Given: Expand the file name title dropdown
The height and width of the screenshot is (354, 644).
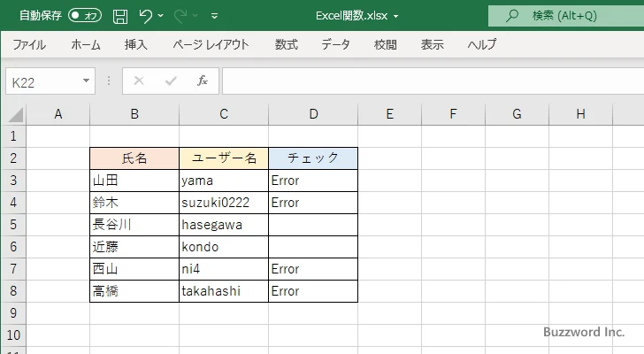Looking at the screenshot, I should [x=395, y=16].
